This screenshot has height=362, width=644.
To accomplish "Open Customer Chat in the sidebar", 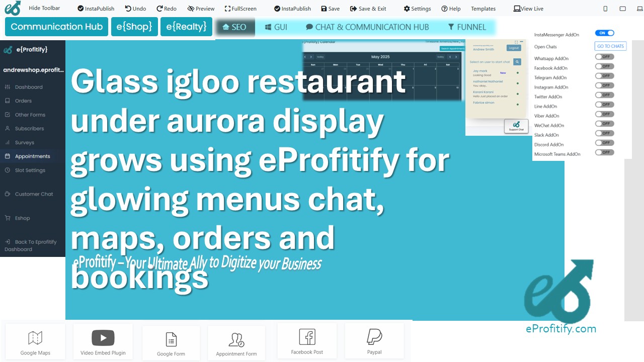I will tap(33, 194).
